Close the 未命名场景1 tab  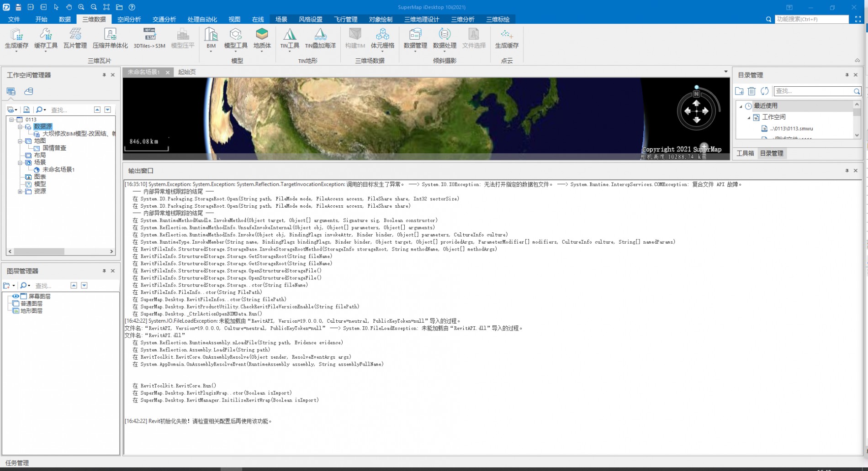tap(168, 73)
